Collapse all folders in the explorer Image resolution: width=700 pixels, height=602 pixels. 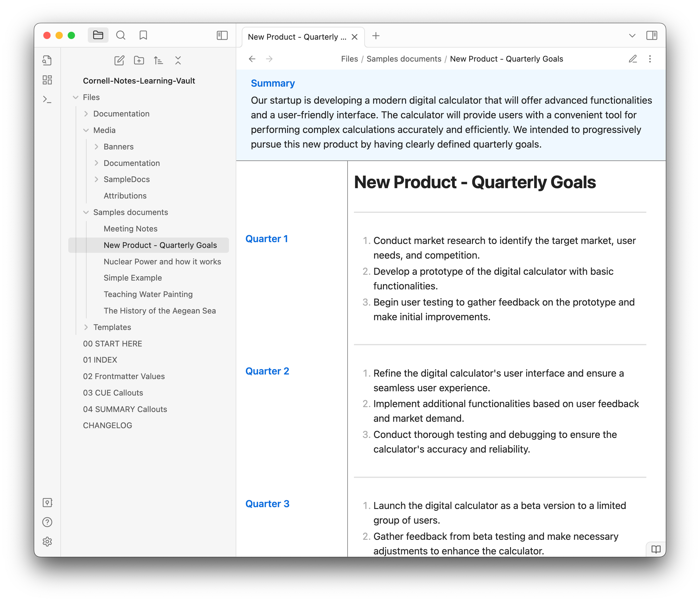tap(178, 60)
